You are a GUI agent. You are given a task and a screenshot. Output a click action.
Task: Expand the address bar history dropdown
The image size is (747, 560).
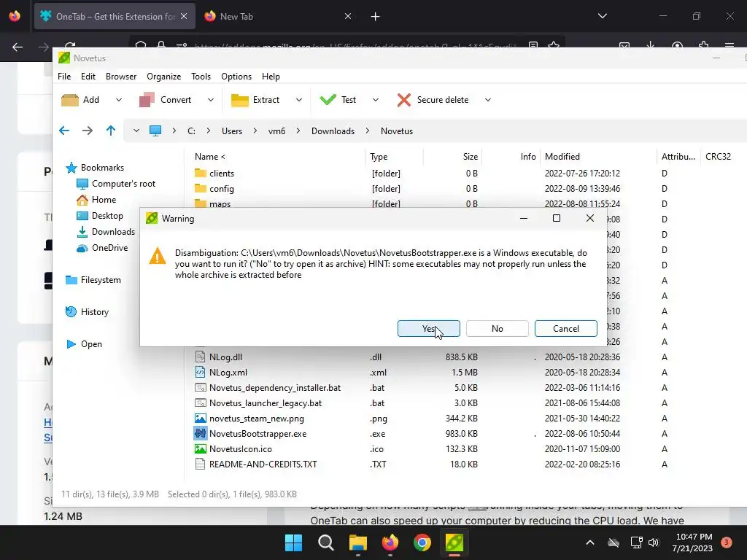tap(136, 131)
